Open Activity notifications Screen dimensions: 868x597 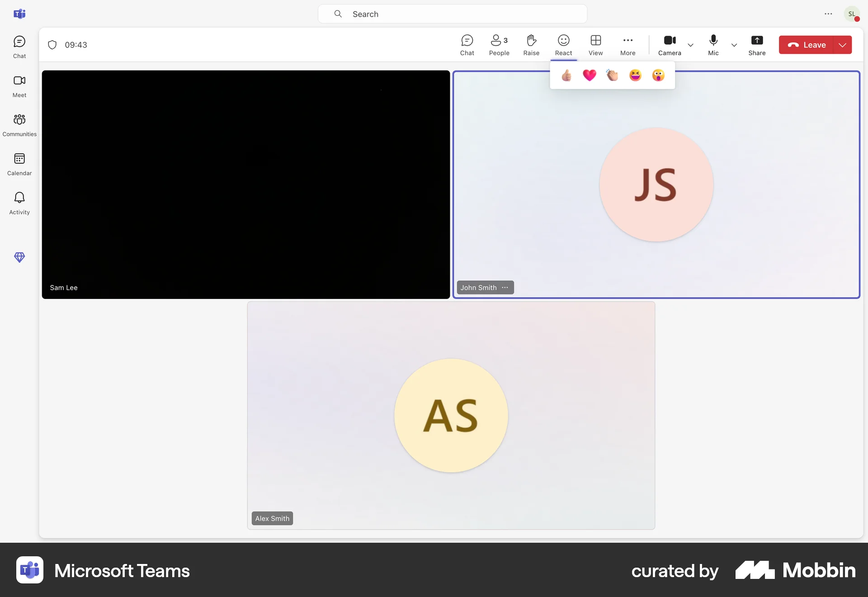tap(19, 203)
